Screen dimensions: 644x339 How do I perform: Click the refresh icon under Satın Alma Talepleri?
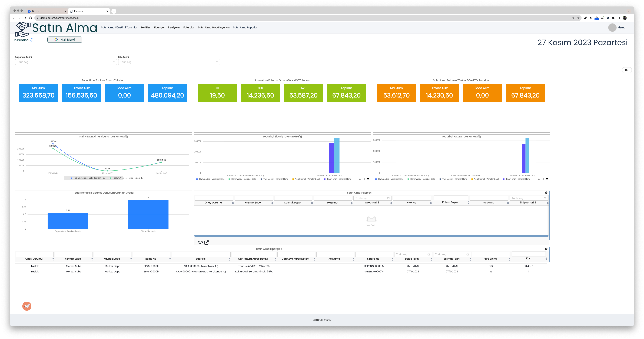click(x=200, y=243)
